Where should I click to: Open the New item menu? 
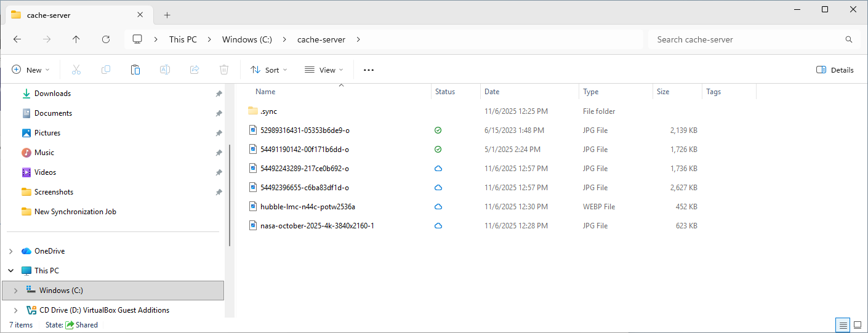click(x=31, y=70)
